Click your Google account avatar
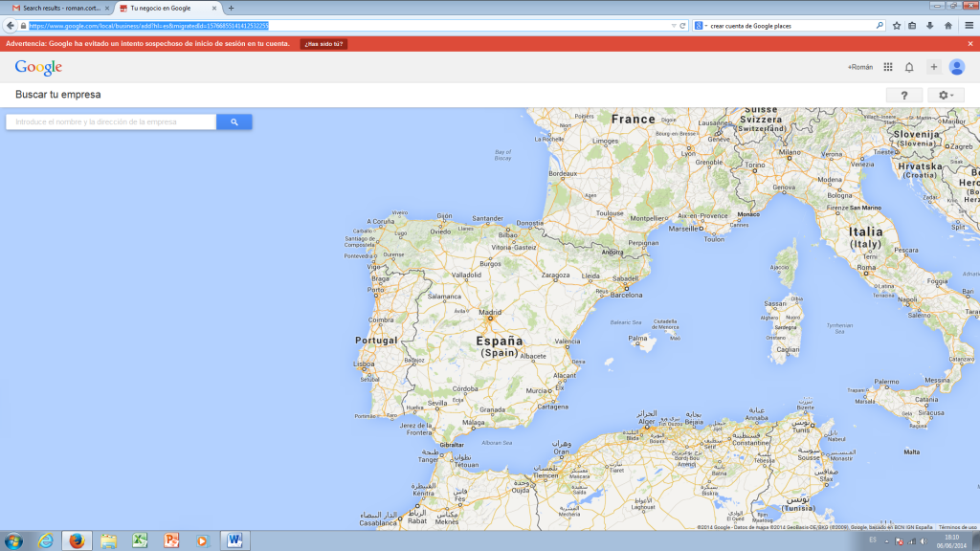This screenshot has width=980, height=551. pyautogui.click(x=957, y=67)
